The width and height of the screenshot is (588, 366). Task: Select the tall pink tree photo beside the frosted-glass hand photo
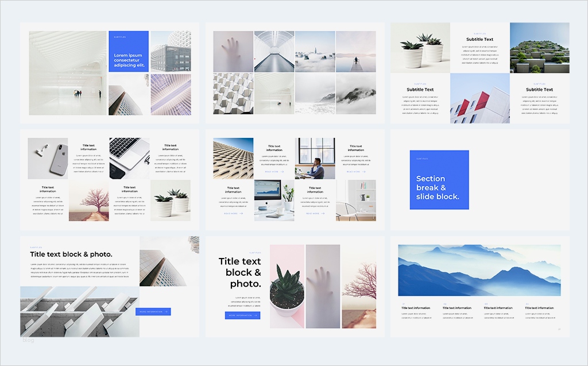(x=359, y=286)
